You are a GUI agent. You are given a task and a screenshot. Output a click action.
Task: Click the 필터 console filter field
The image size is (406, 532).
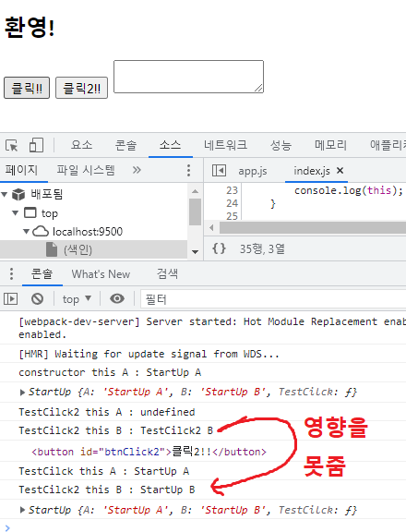click(273, 299)
